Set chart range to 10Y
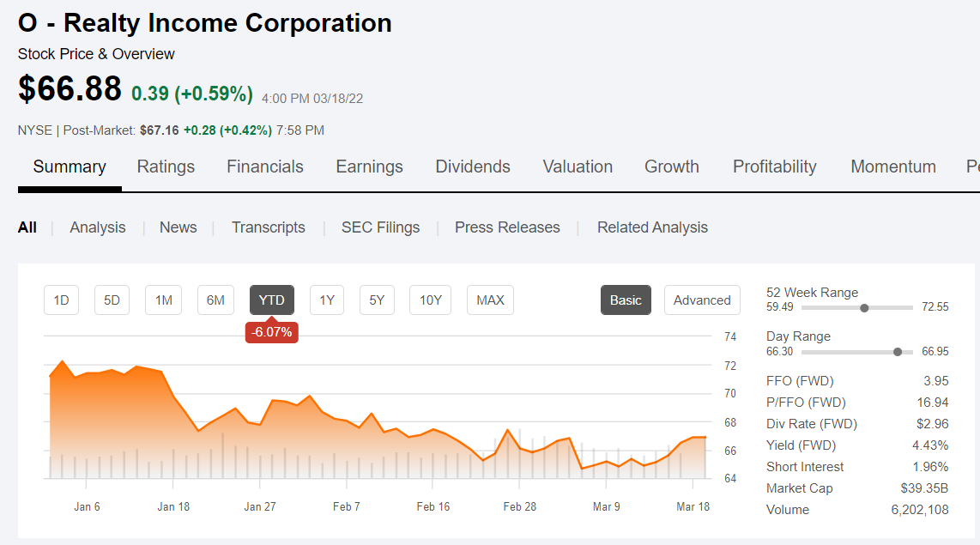 click(431, 300)
